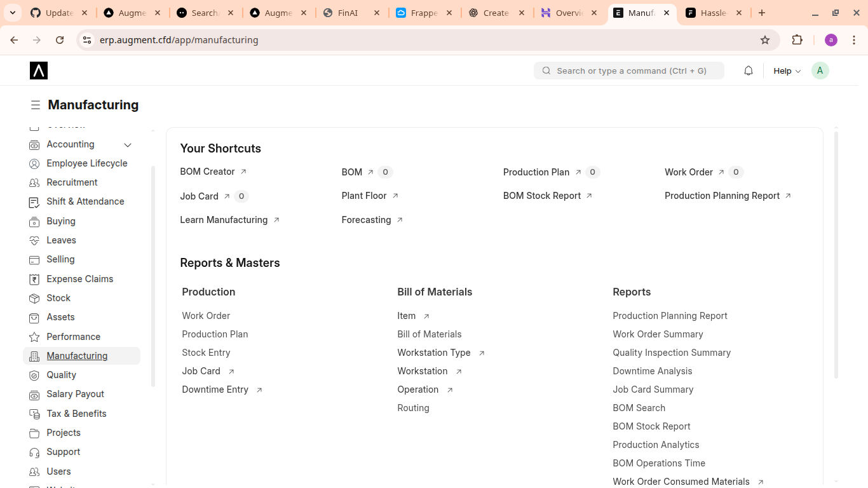Click the main page vertical scrollbar
This screenshot has height=488, width=868.
point(836,254)
